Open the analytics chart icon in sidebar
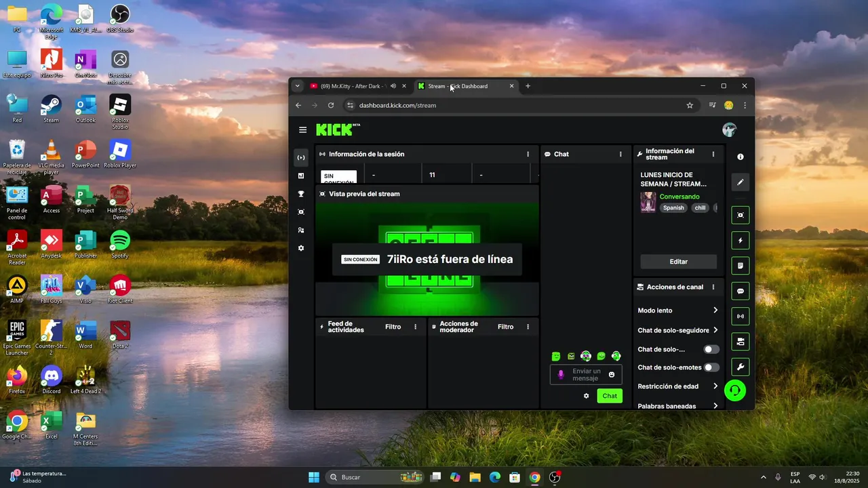Viewport: 868px width, 488px height. (x=301, y=176)
